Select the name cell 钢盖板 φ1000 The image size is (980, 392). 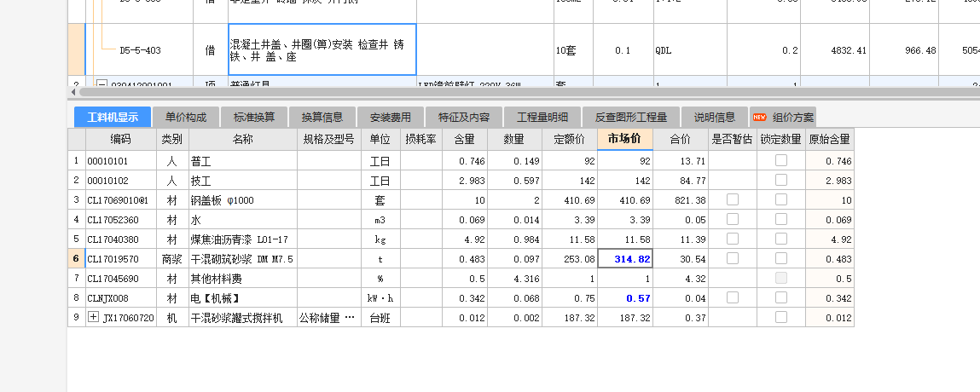(243, 200)
